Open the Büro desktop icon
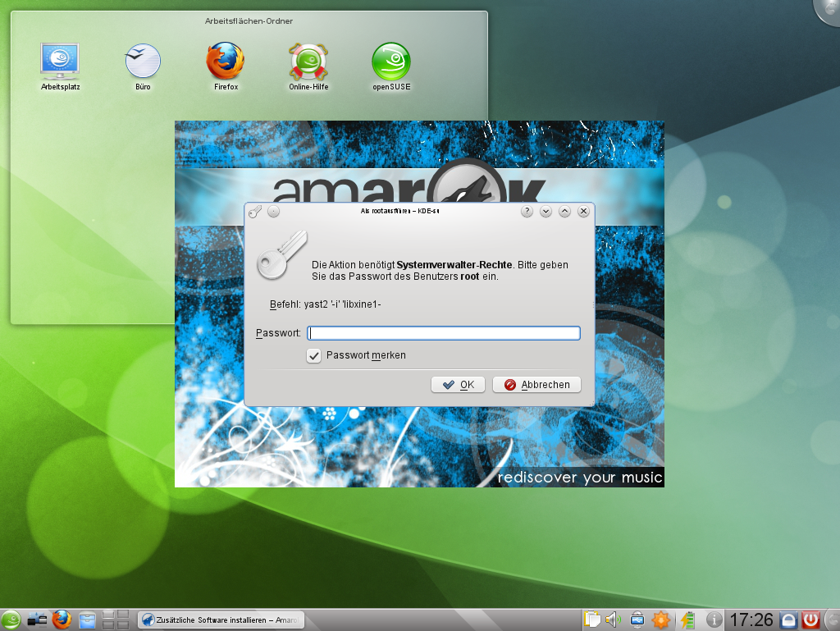Image resolution: width=840 pixels, height=631 pixels. click(x=143, y=62)
